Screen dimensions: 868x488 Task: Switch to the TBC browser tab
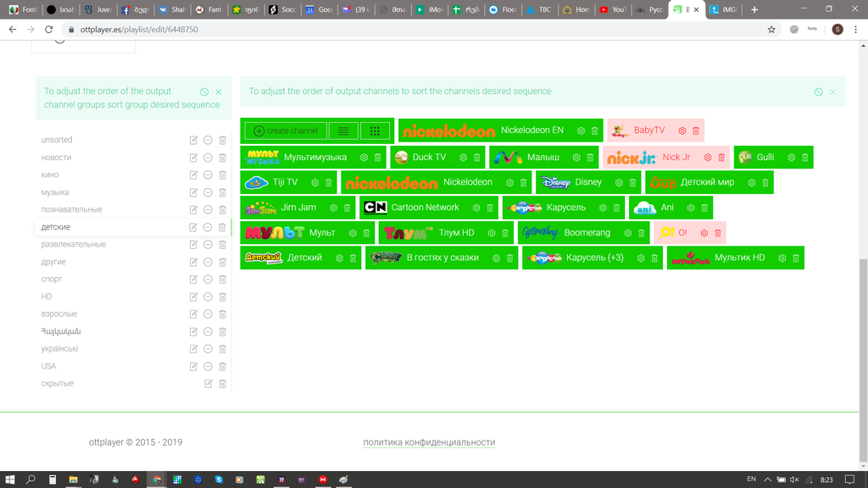pos(539,9)
